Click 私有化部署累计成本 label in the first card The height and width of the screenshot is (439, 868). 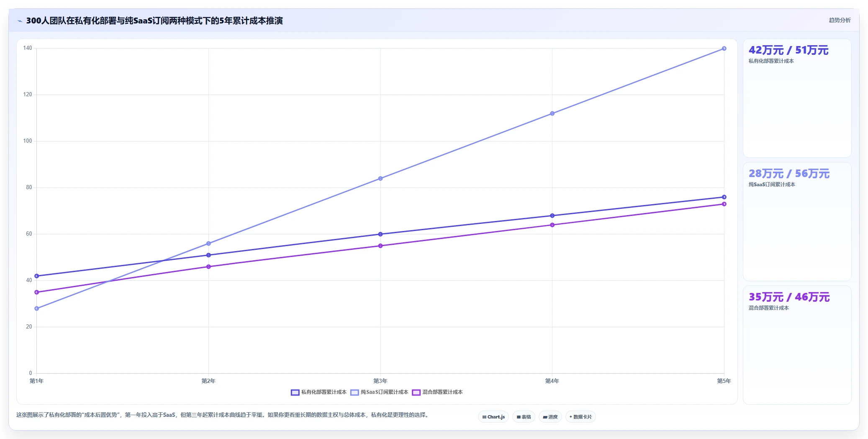point(771,61)
